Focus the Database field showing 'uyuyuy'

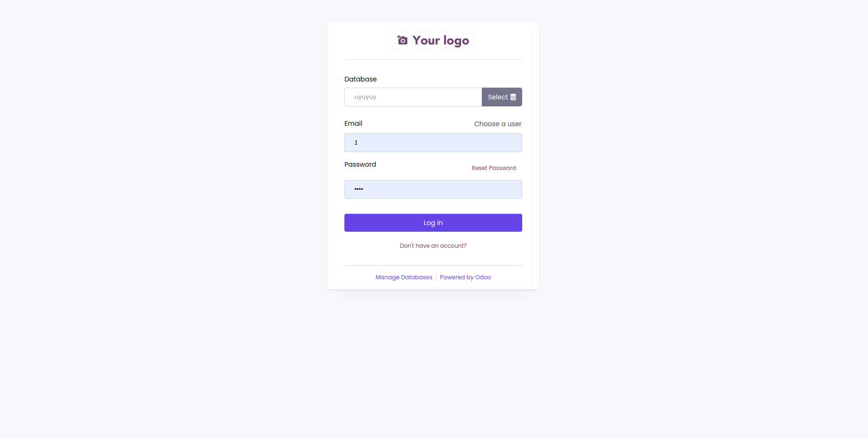pos(413,97)
